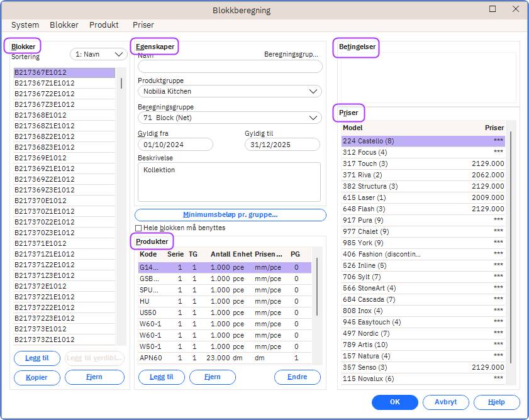The image size is (529, 420).
Task: Open the Produkt menu
Action: 104,25
